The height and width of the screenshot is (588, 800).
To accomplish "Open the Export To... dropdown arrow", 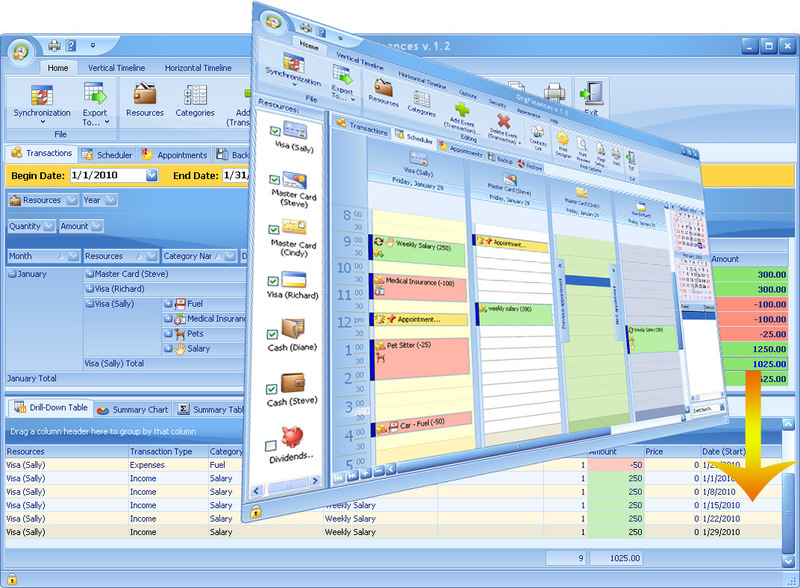I will tap(352, 97).
